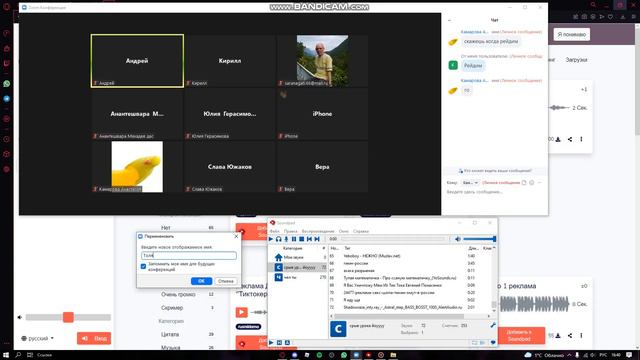640x360 pixels.
Task: Select Мои звуки home category in Soundpad
Action: coord(299,258)
